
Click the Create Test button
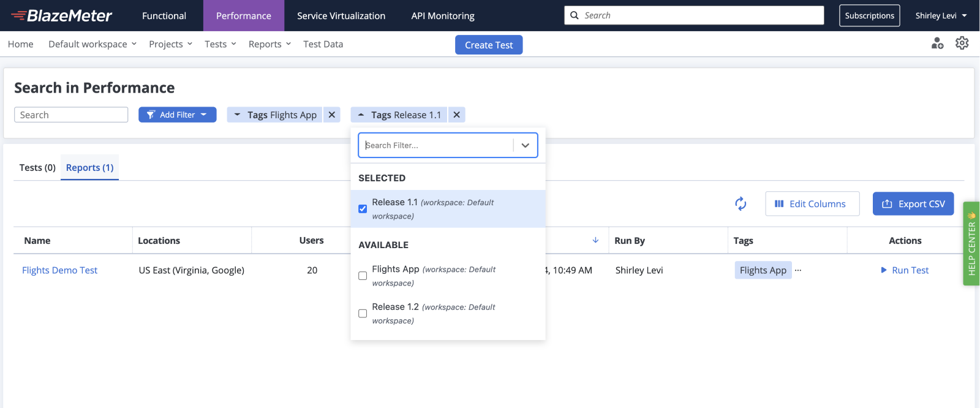(489, 45)
